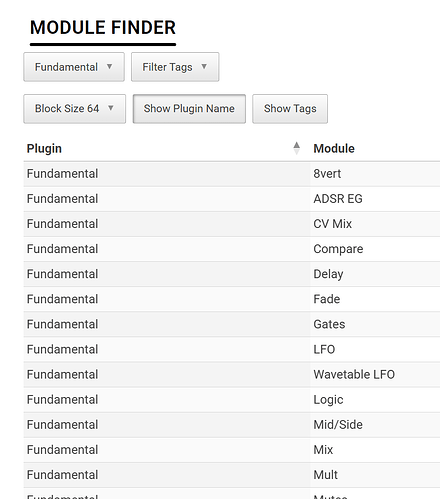Open the Fundamental plugin dropdown

click(x=74, y=67)
